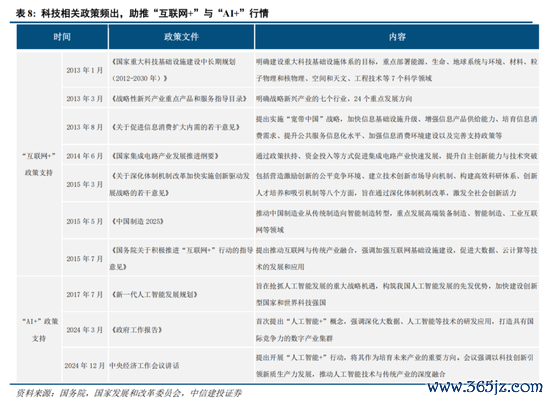This screenshot has width=550, height=402.
Task: Click the 中央经济工作会议讲话 entry
Action: point(144,366)
